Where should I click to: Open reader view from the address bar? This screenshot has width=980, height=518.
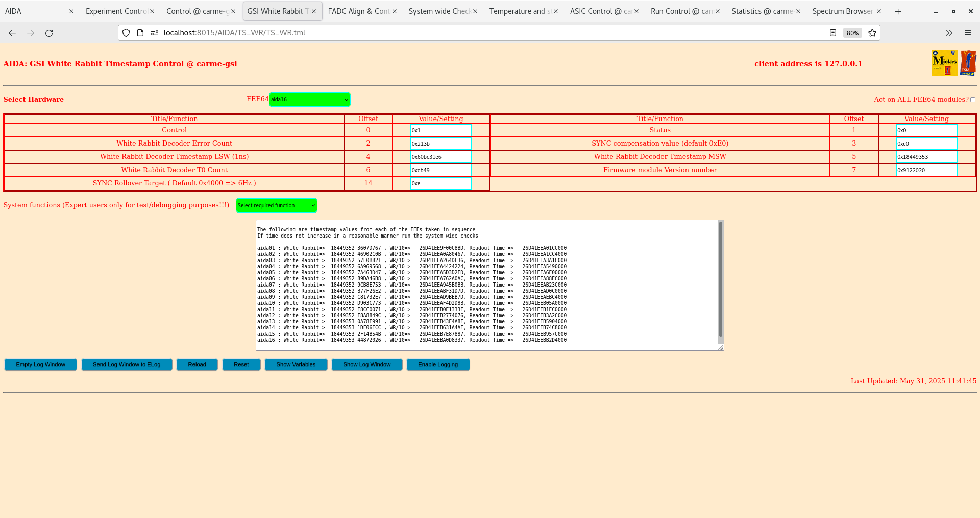pyautogui.click(x=833, y=33)
